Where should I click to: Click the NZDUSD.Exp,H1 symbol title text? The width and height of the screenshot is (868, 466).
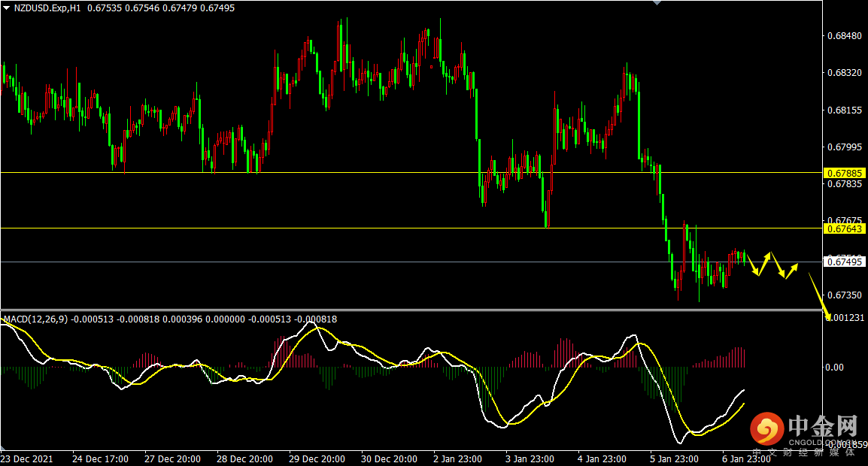pyautogui.click(x=47, y=8)
